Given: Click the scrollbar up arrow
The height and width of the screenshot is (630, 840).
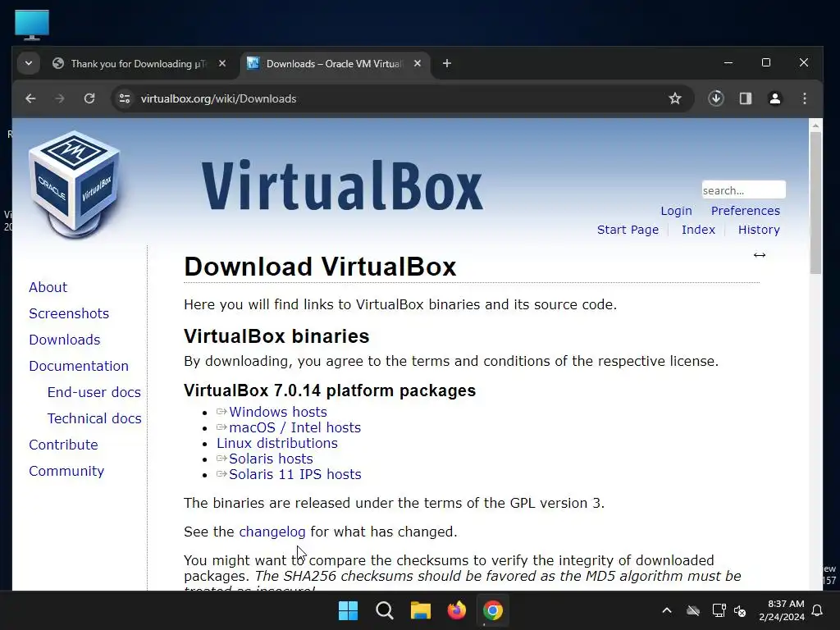Looking at the screenshot, I should point(815,126).
